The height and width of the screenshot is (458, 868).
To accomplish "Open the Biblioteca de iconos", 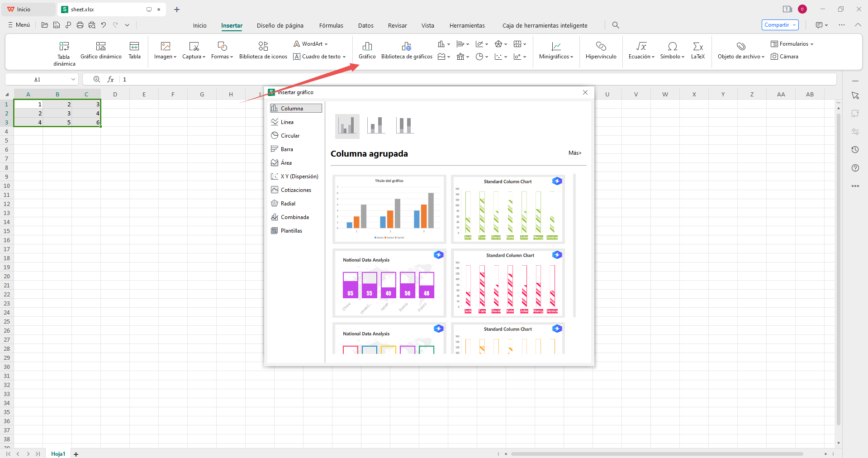I will pos(263,50).
